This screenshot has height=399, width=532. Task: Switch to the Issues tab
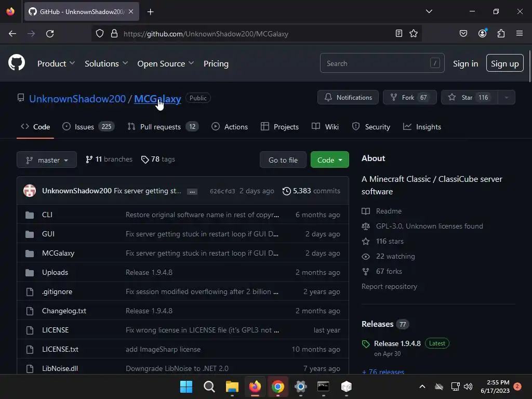[88, 127]
